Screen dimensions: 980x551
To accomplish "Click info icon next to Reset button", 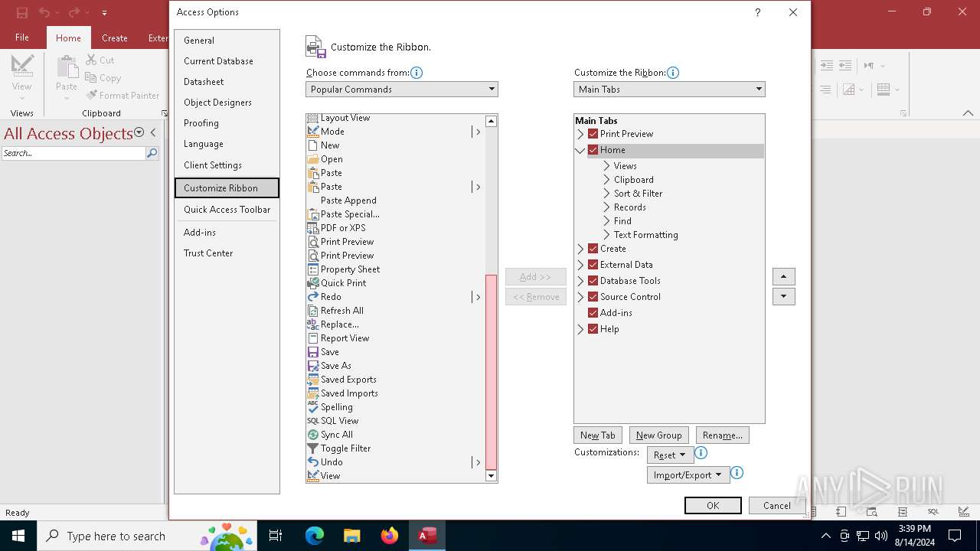I will (x=701, y=453).
